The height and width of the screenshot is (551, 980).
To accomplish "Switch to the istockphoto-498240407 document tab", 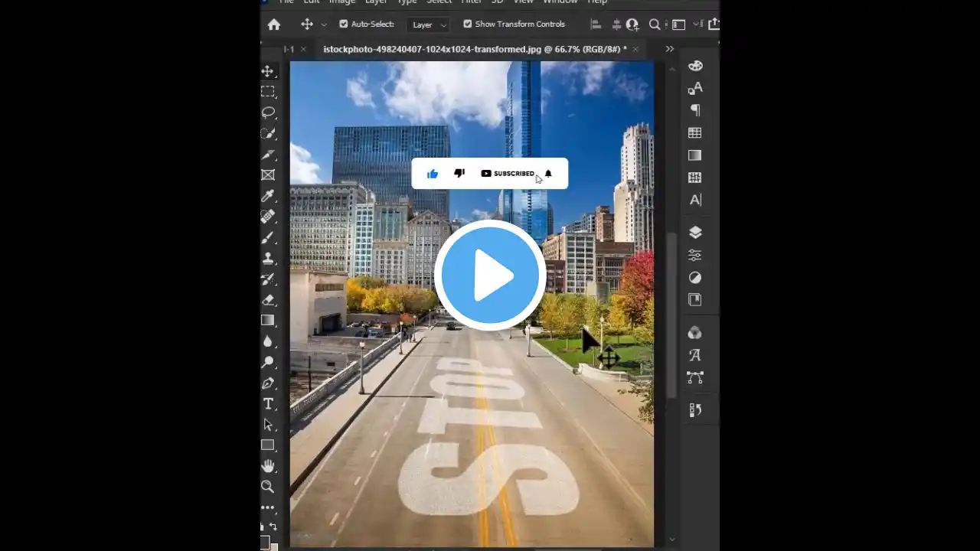I will 475,49.
